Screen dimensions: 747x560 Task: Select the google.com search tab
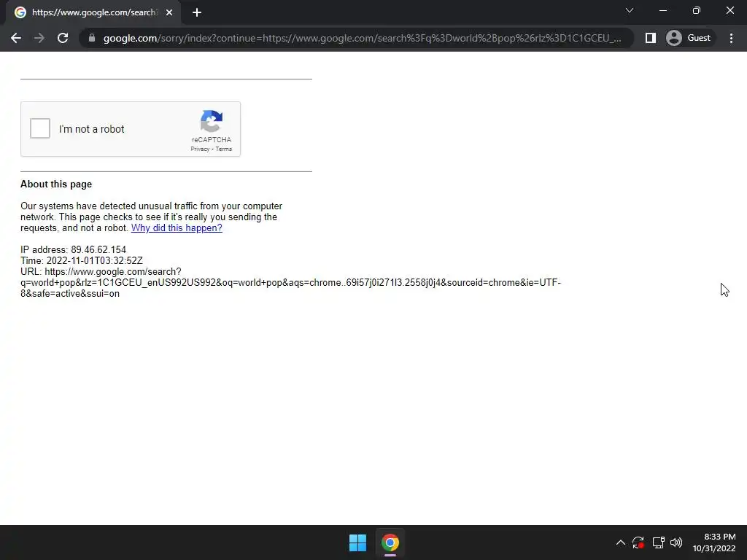93,12
